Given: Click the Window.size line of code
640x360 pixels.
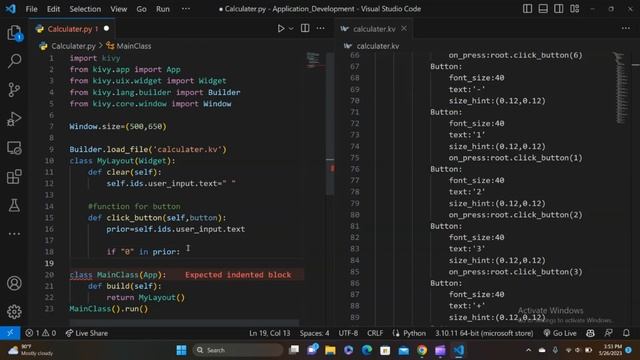Looking at the screenshot, I should [x=118, y=127].
